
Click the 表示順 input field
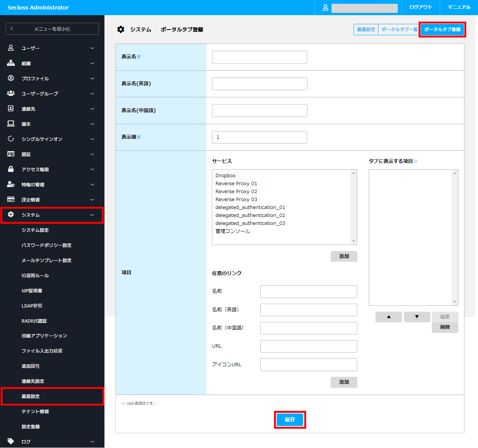coord(260,137)
